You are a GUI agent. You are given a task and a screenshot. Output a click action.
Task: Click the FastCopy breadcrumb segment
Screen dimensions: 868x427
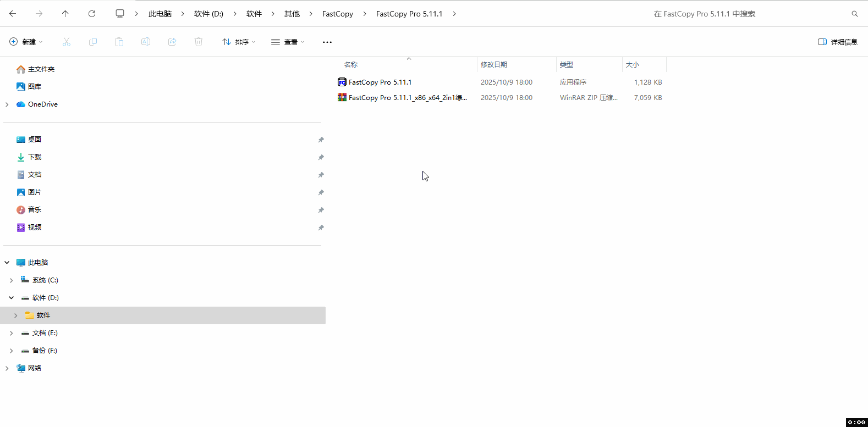(x=337, y=14)
